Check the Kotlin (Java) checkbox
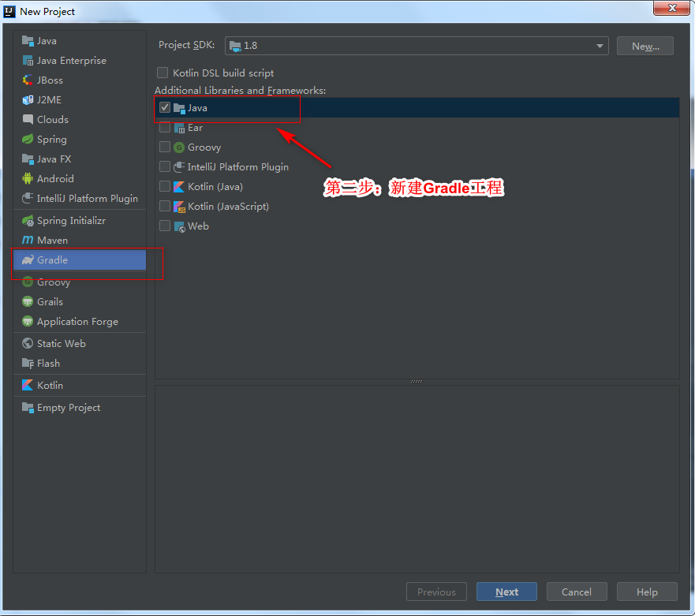Image resolution: width=695 pixels, height=616 pixels. click(x=165, y=187)
